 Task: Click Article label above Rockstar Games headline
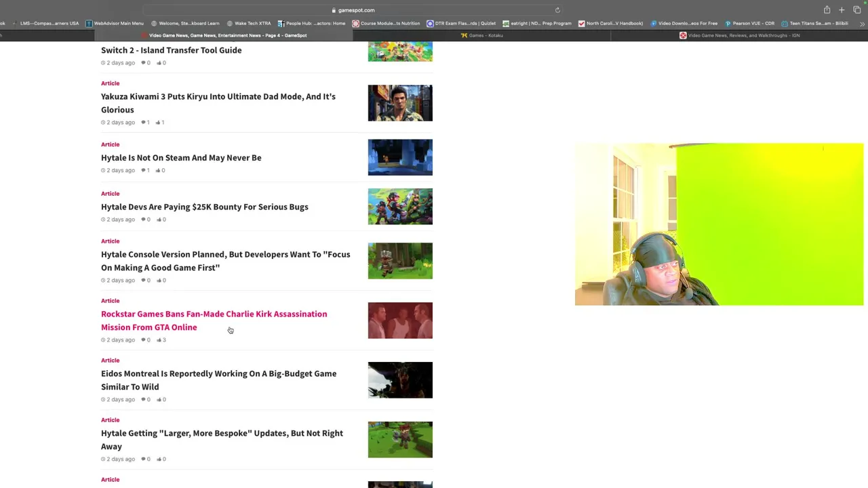(x=111, y=301)
